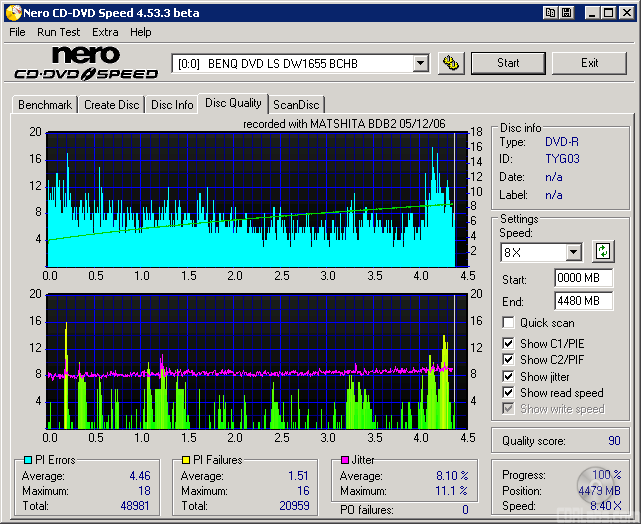Click the green refresh speed icon
641x524 pixels.
tap(603, 251)
